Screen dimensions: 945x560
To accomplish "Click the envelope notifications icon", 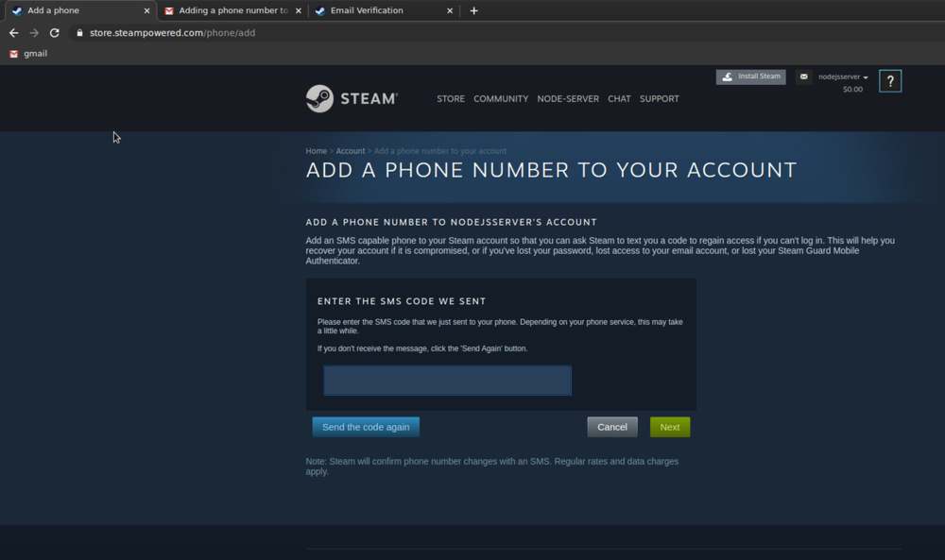I will [x=803, y=77].
